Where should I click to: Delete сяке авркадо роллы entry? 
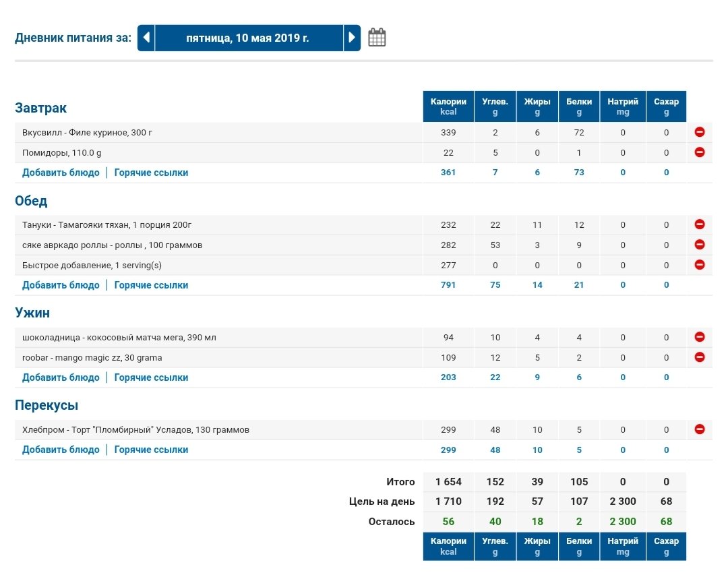click(699, 245)
